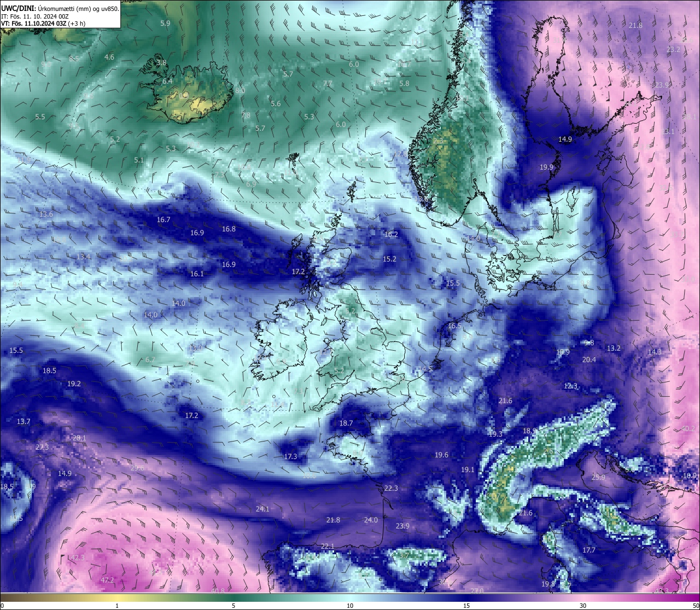Click the UWC/DINI map title text
This screenshot has height=610, width=700.
pyautogui.click(x=60, y=8)
